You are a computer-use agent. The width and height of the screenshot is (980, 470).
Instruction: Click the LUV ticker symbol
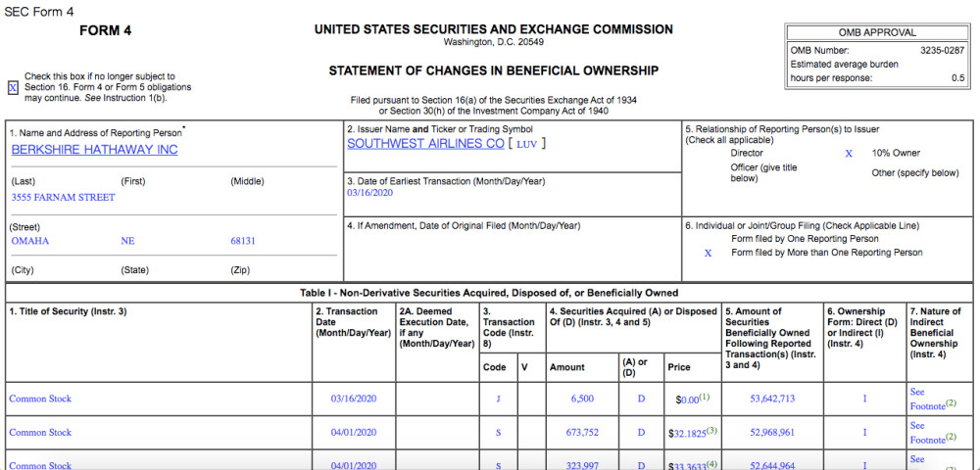pos(526,144)
